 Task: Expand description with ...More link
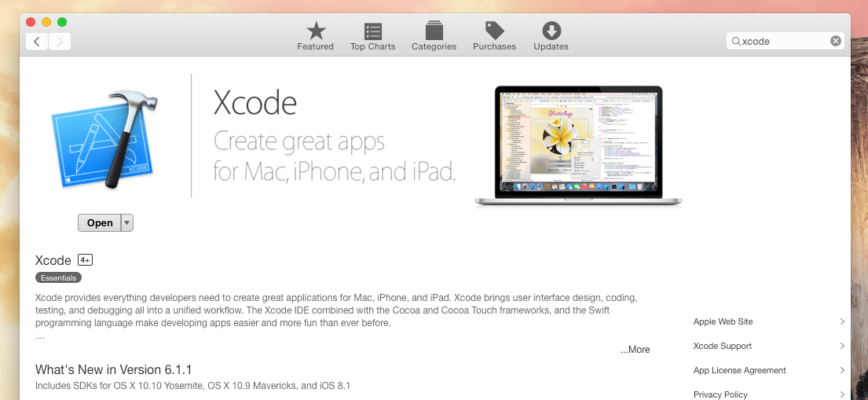pyautogui.click(x=635, y=350)
